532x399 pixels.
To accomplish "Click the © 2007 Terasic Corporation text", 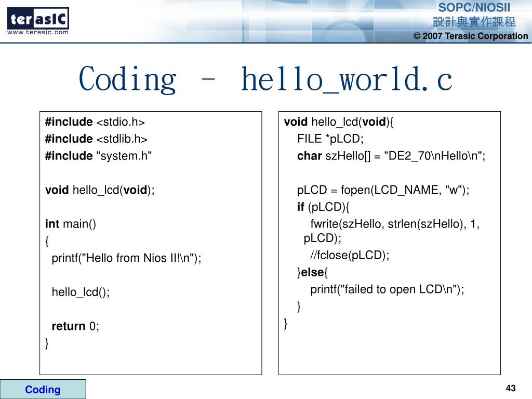I will pos(471,36).
